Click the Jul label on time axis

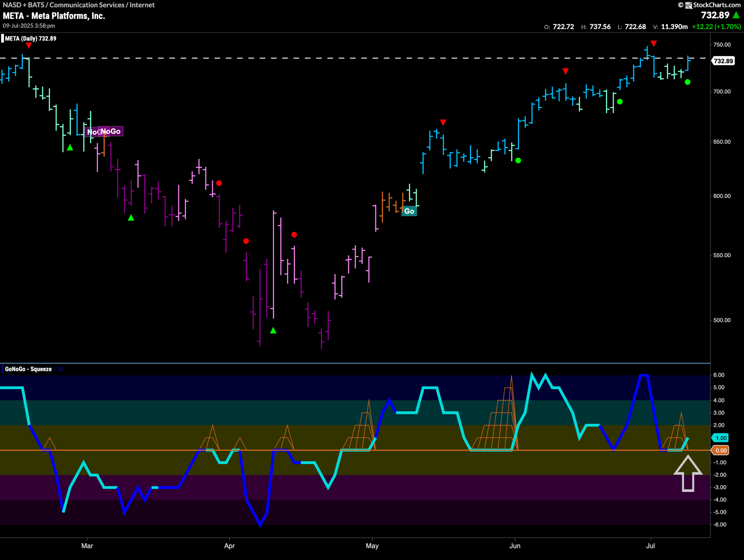[x=650, y=545]
